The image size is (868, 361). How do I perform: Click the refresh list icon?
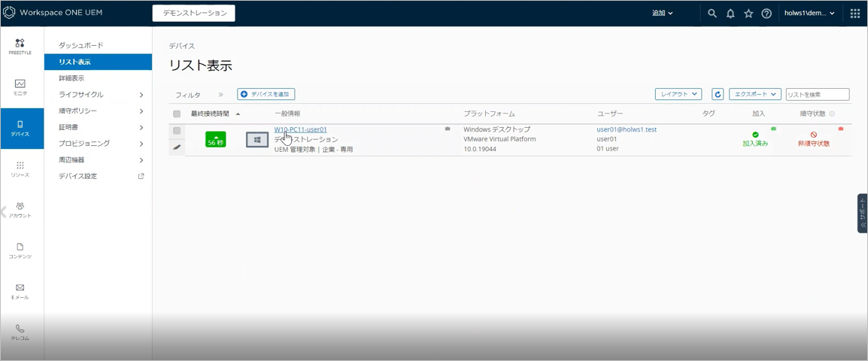click(718, 94)
